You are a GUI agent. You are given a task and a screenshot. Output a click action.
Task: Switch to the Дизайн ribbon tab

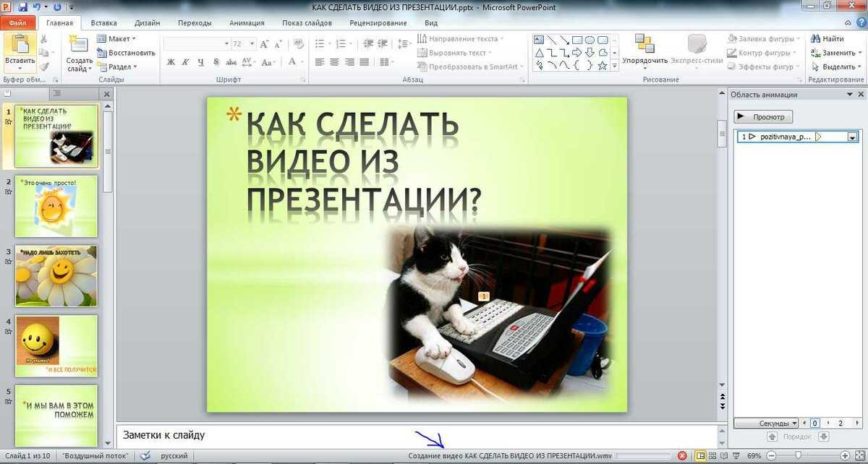click(x=147, y=22)
